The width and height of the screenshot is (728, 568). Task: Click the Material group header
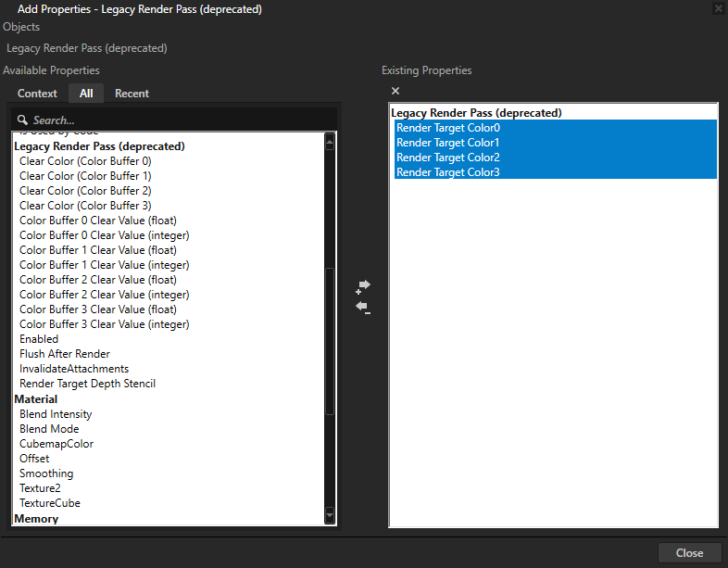(36, 399)
